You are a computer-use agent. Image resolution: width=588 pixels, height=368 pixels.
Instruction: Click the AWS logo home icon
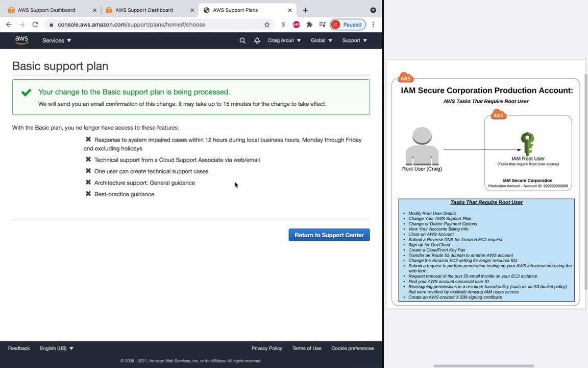pos(22,40)
